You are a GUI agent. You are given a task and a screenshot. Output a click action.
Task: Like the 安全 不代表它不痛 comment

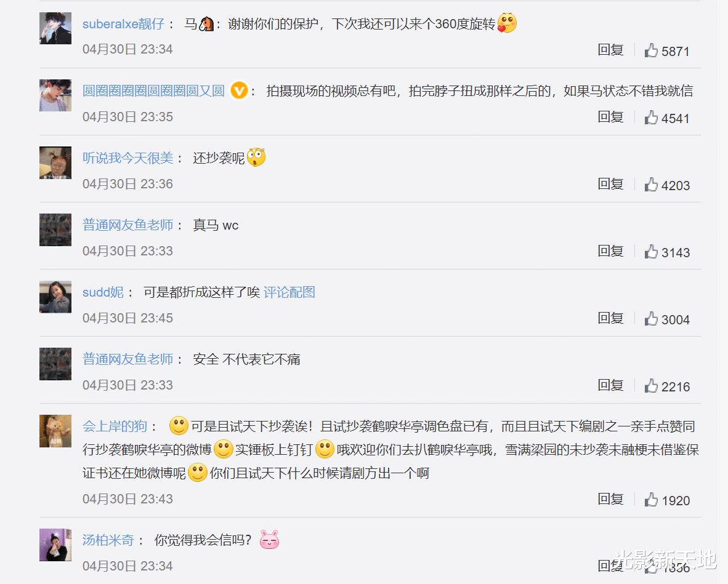[651, 385]
